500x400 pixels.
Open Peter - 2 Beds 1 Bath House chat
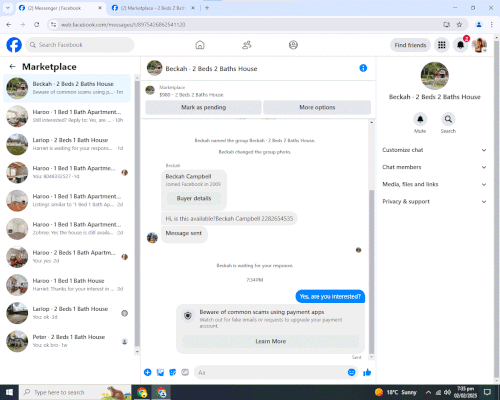click(x=67, y=341)
